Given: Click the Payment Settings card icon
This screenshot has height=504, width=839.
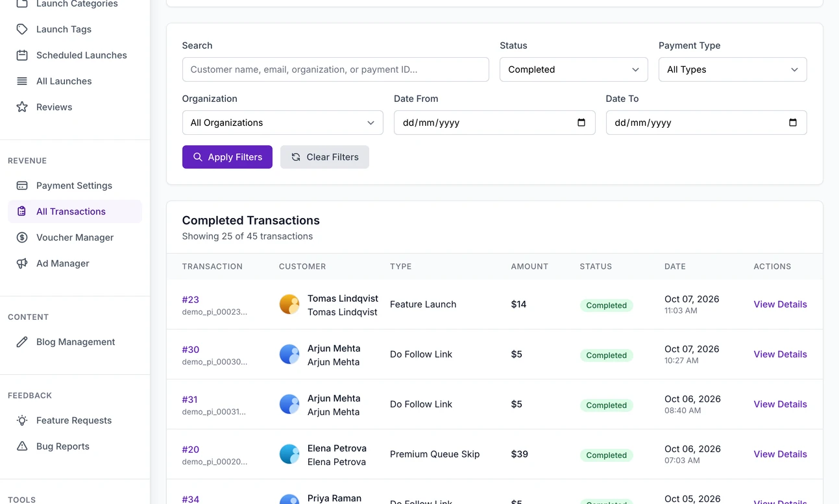Looking at the screenshot, I should click(x=22, y=186).
